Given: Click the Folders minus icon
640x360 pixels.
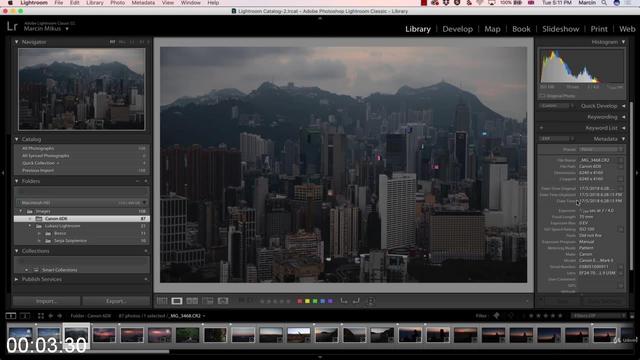Looking at the screenshot, I should point(138,181).
